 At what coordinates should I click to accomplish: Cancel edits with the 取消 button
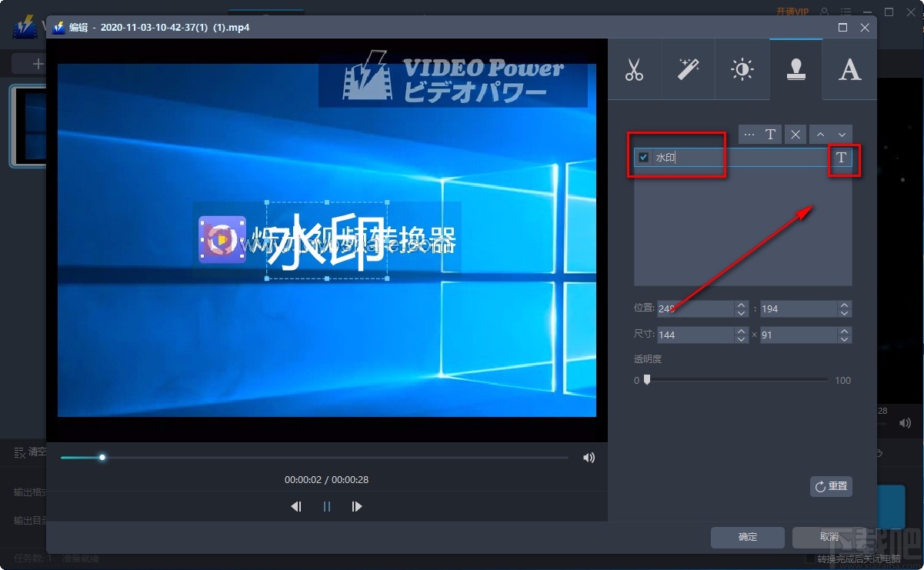(x=829, y=537)
